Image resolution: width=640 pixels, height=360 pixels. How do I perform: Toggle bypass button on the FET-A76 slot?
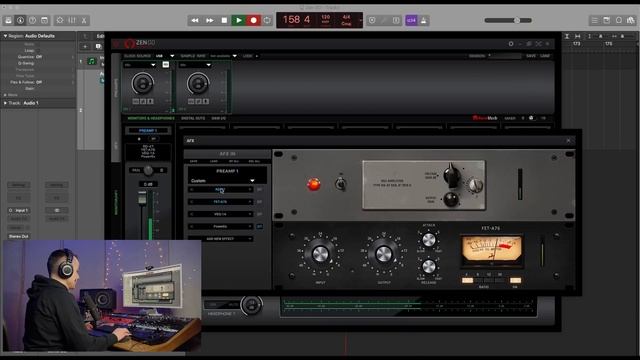coord(260,202)
